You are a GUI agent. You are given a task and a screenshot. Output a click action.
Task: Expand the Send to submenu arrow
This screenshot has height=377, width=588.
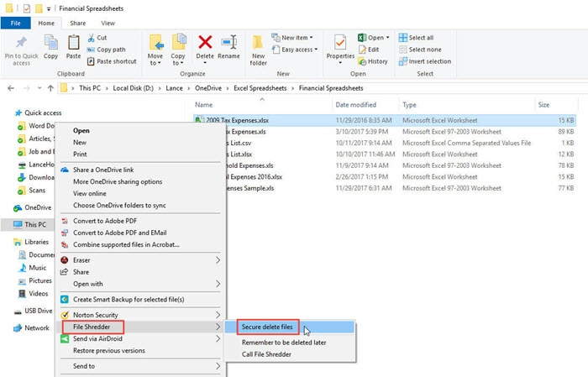coord(218,366)
